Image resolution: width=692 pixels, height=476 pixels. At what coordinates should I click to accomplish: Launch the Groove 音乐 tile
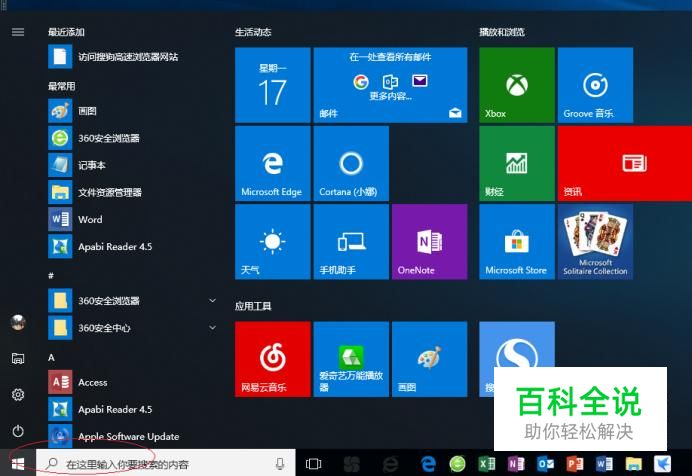(x=595, y=85)
